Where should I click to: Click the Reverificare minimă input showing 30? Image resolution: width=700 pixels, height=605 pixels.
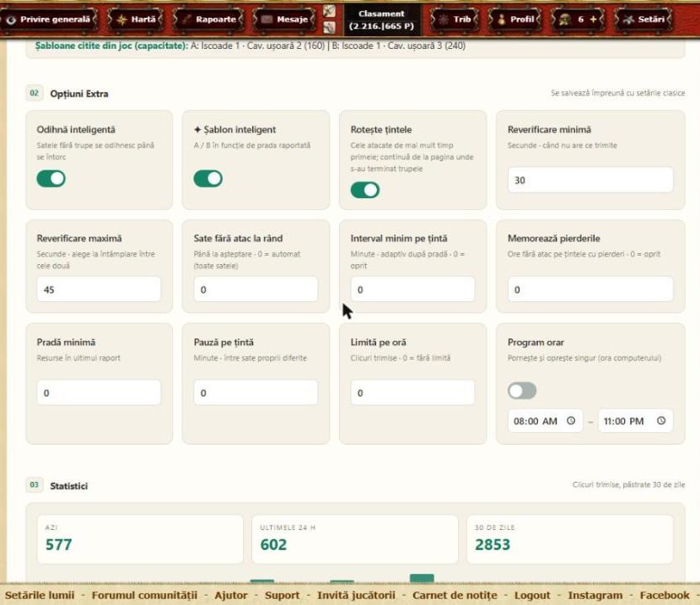tap(590, 180)
